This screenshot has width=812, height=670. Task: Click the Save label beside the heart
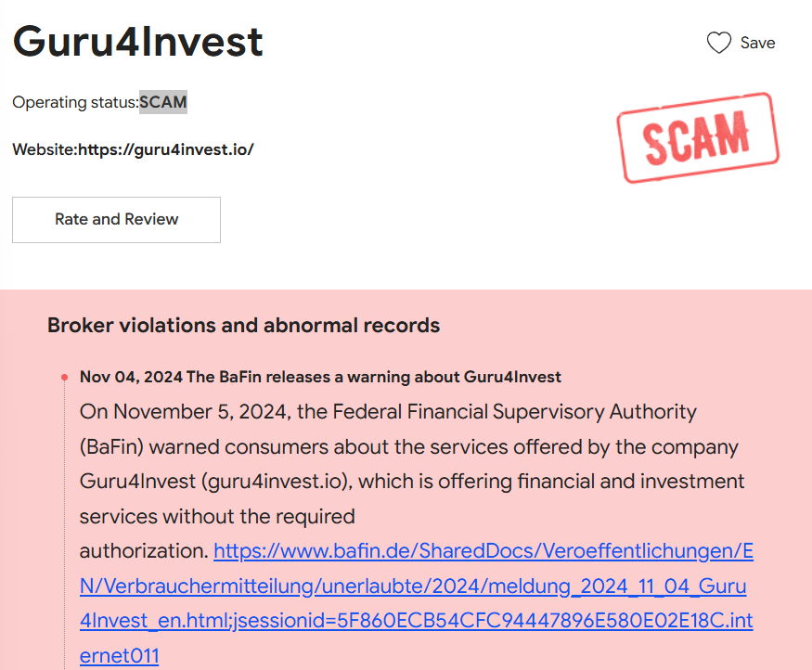pos(757,43)
